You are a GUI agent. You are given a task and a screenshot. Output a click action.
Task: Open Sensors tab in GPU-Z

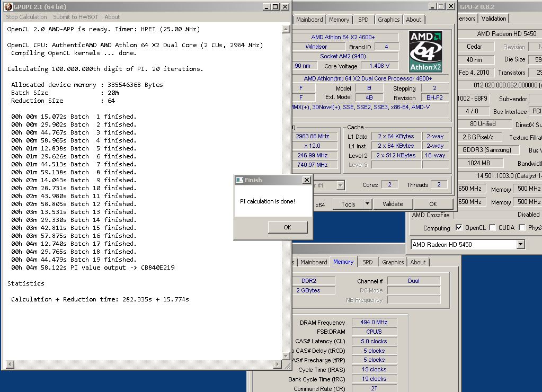[x=466, y=19]
